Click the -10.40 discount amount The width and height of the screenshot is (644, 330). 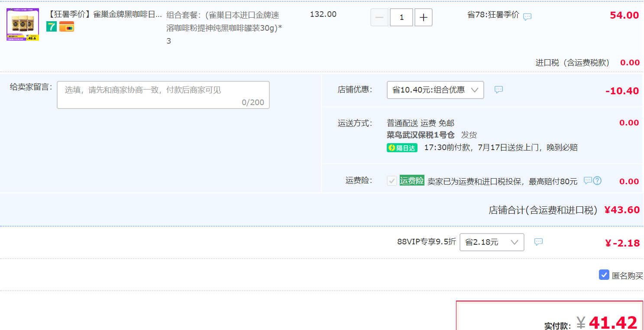tap(622, 91)
